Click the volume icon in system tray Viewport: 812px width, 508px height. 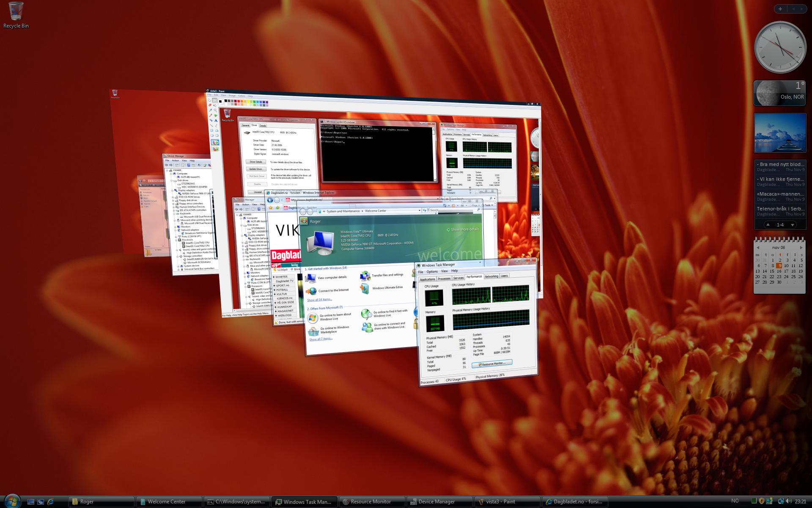point(788,501)
